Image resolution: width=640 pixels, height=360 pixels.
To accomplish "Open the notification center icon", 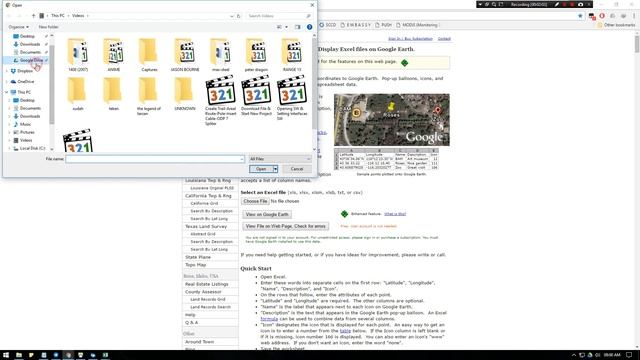I will [629, 355].
